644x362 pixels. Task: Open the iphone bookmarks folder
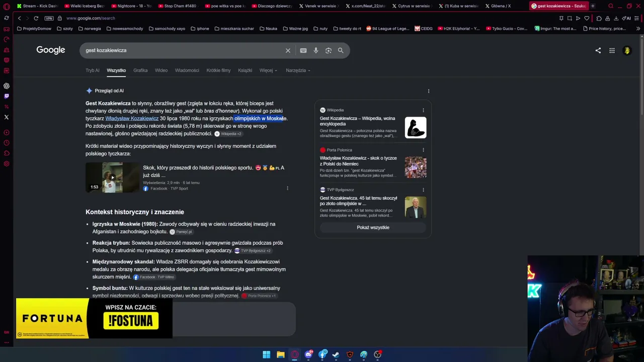[x=200, y=29]
